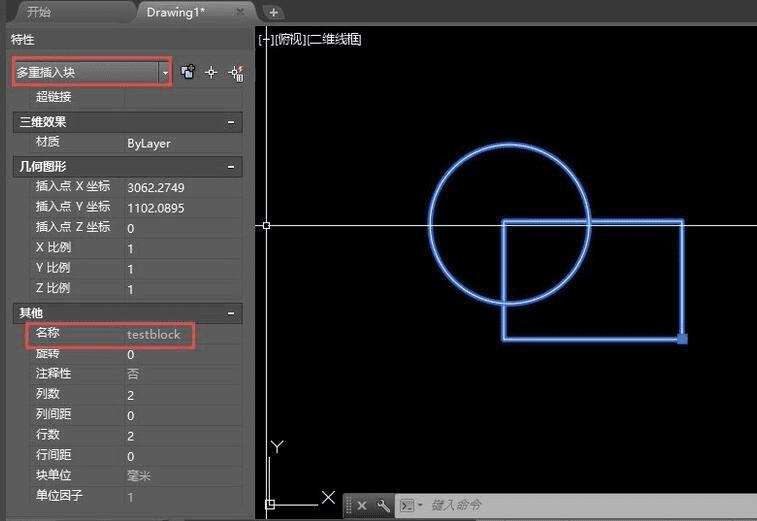Click the Y 比例 value field
Viewport: 757px width, 521px height.
tap(183, 269)
